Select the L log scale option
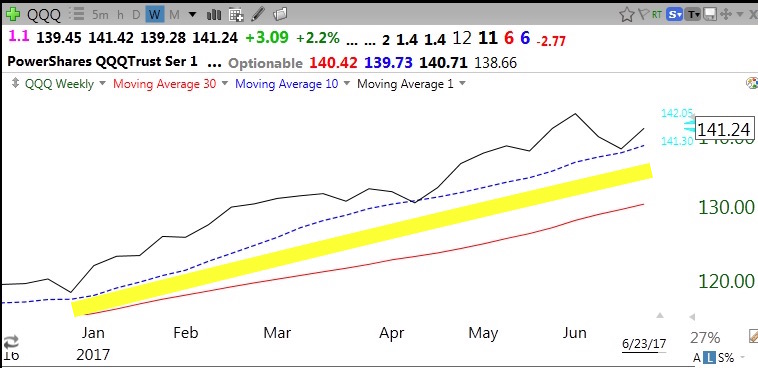Image resolution: width=758 pixels, height=368 pixels. [709, 358]
